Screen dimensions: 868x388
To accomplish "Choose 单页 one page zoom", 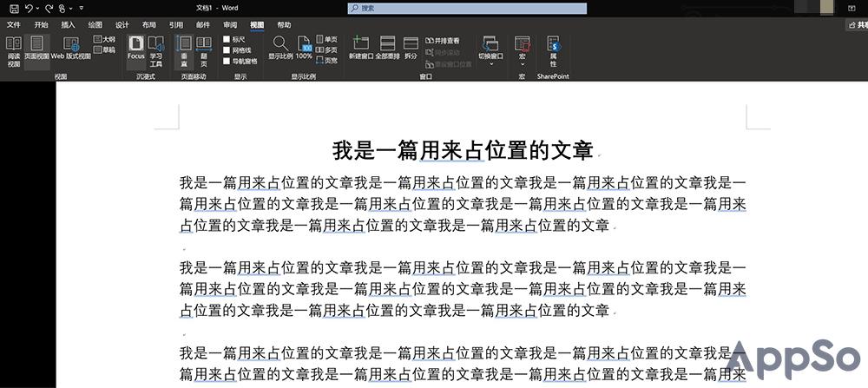I will tap(326, 39).
